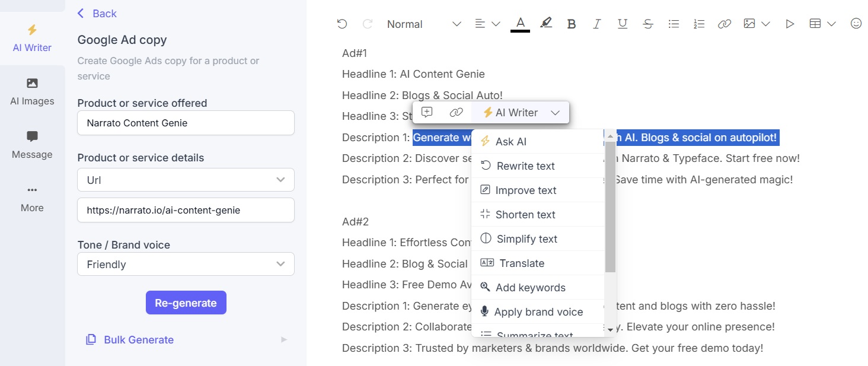Click the 'Trusted by marketers' Description 3 line
Screen dimensions: 868x366
[x=553, y=348]
